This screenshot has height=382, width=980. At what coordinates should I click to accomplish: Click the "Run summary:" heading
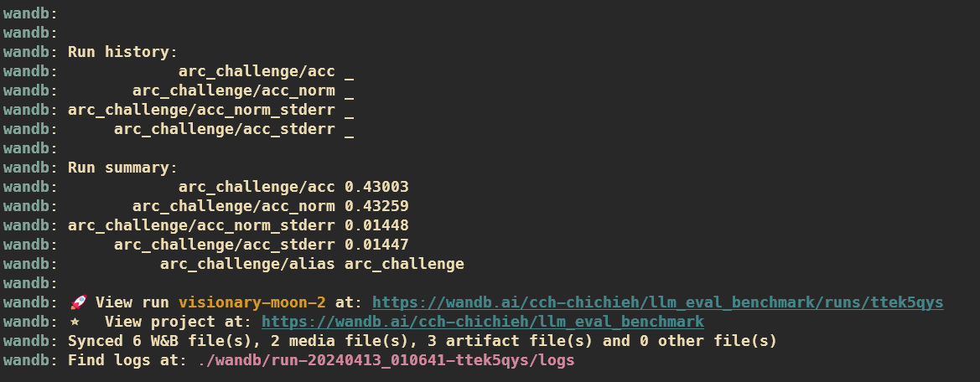[x=122, y=168]
